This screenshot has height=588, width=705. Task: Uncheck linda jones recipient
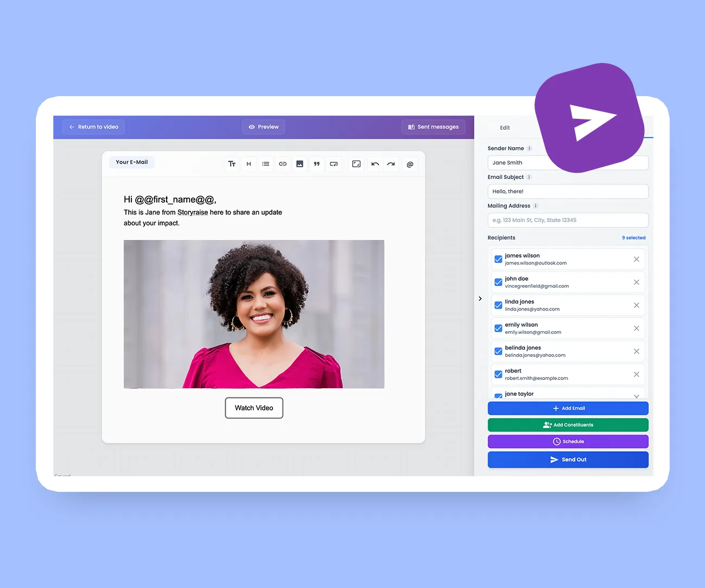click(x=498, y=305)
